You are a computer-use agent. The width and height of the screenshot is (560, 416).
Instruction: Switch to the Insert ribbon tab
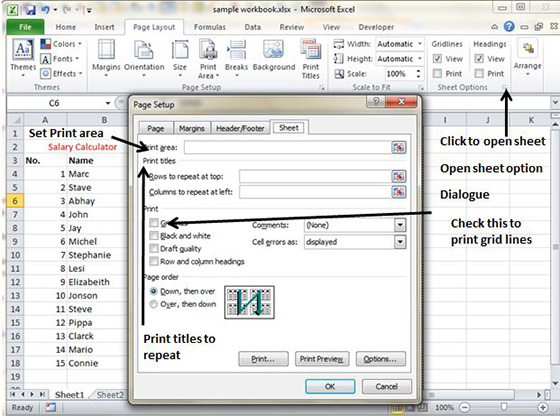104,27
